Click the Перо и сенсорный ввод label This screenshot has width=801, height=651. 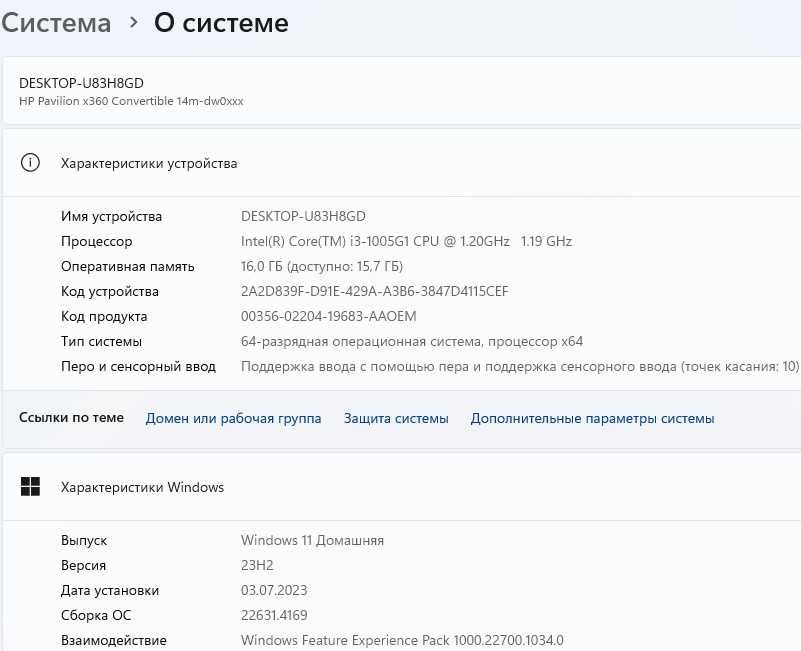tap(138, 366)
